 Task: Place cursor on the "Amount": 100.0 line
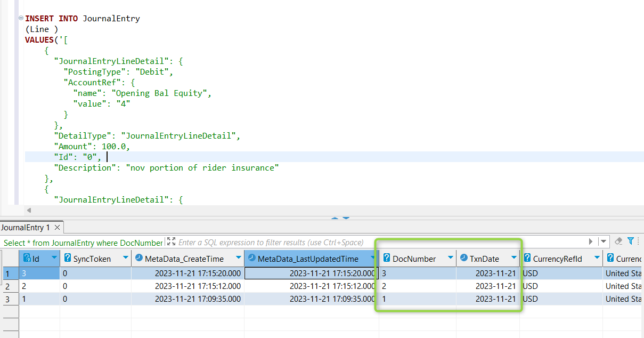[92, 146]
